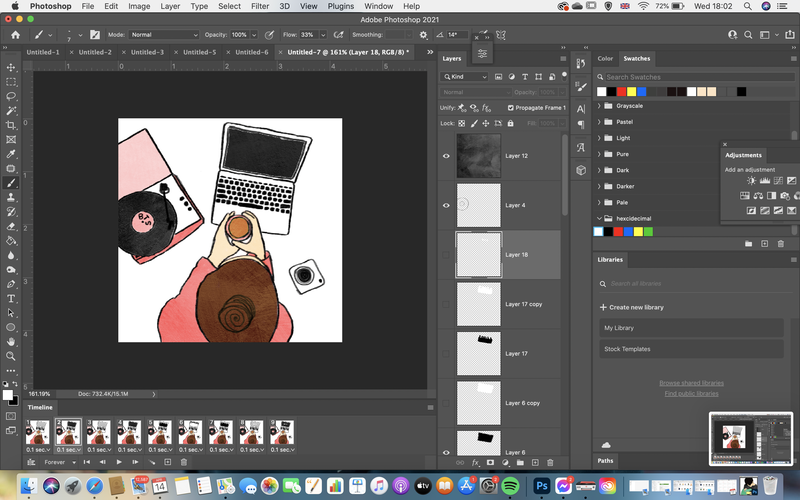Pick the Eyedropper tool

pos(11,154)
